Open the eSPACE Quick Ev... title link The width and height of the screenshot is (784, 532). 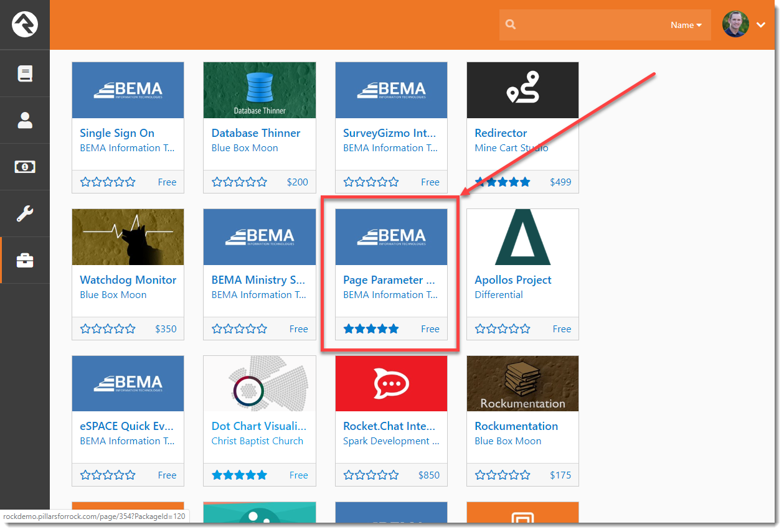click(126, 426)
